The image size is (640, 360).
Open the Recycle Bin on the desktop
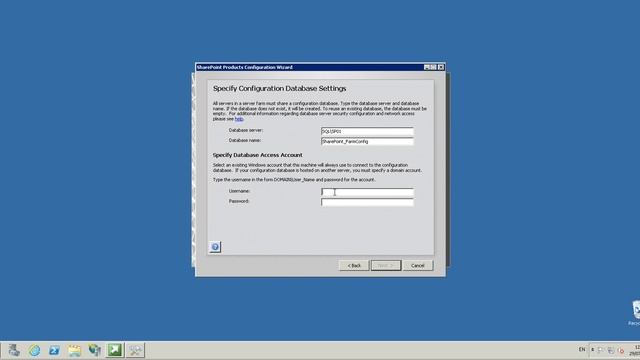635,313
